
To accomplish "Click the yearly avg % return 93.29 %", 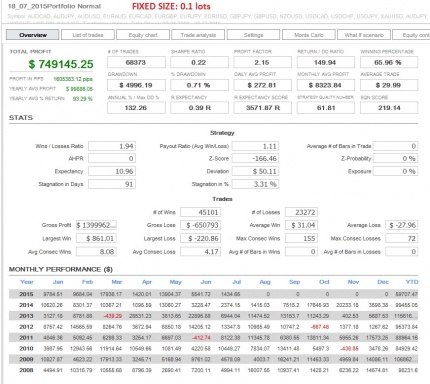I will [83, 99].
